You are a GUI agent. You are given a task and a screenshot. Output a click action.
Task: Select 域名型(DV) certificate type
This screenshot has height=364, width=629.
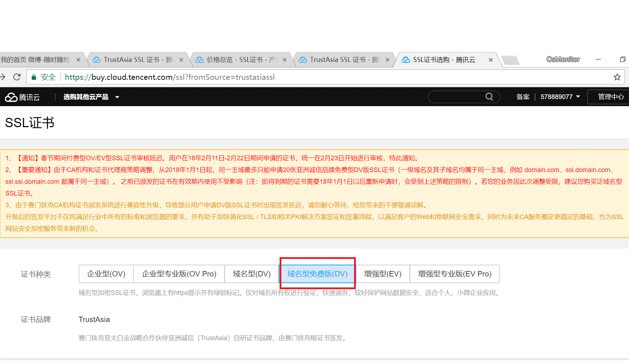252,274
